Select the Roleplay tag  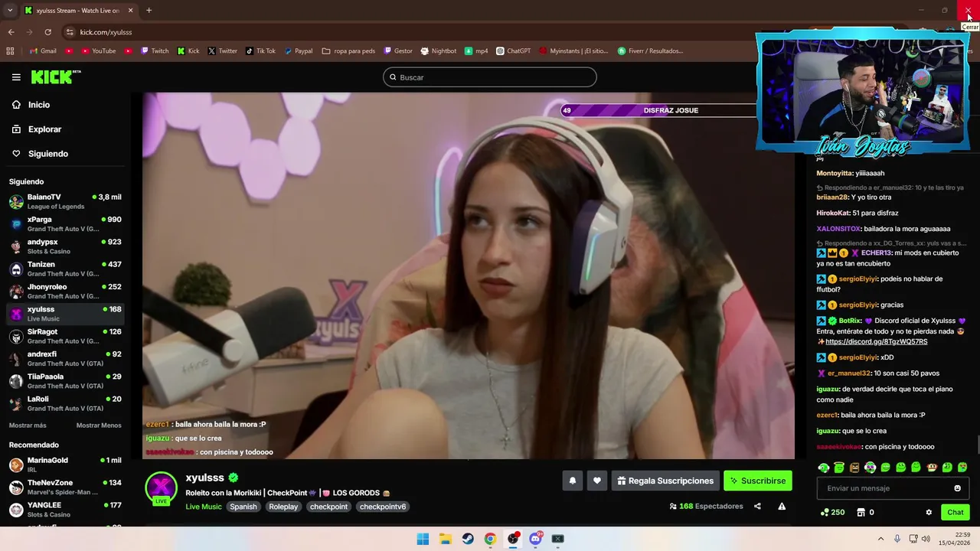tap(283, 507)
